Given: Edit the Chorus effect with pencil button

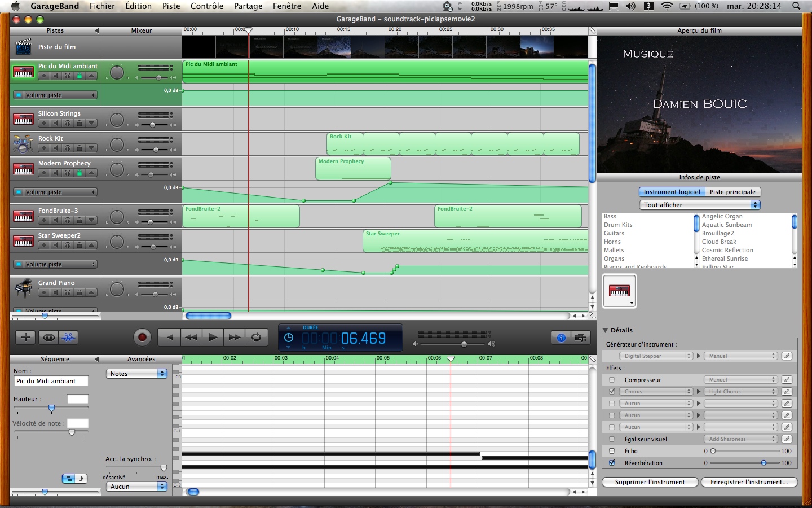Looking at the screenshot, I should click(787, 392).
